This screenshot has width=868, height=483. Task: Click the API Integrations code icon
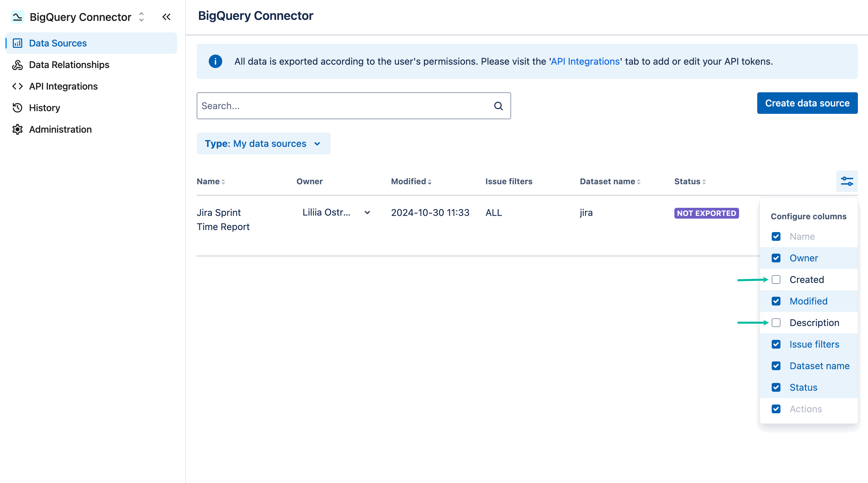[18, 86]
